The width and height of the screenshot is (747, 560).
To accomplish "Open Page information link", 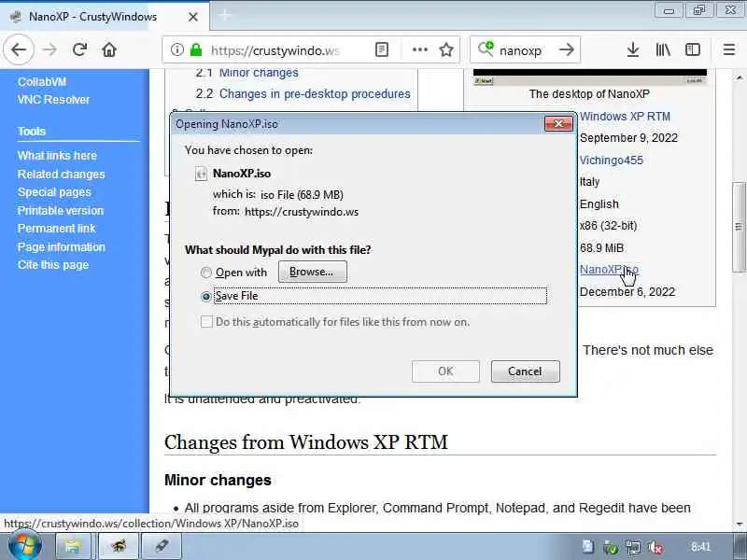I will (x=62, y=247).
